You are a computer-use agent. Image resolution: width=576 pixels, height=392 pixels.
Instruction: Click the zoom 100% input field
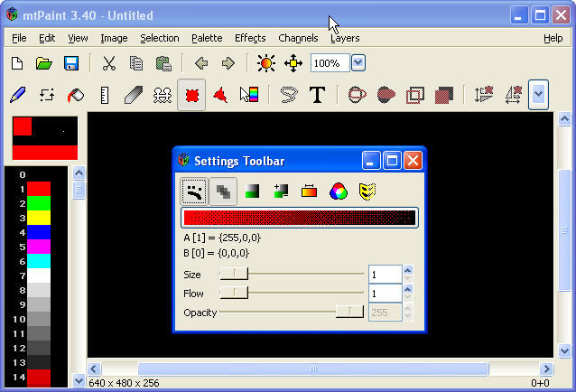pos(330,63)
